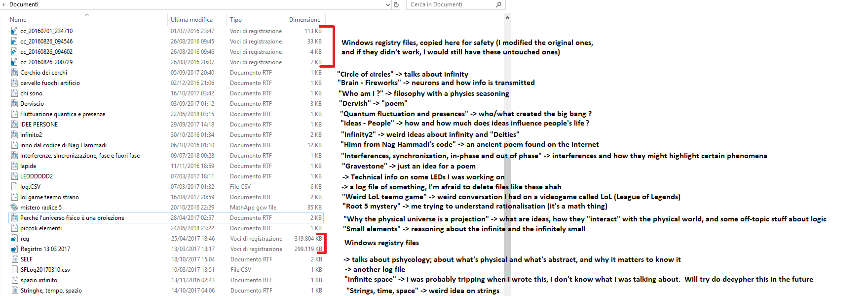Screen dimensions: 868x296
Task: Click the 33 KB size cell
Action: pyautogui.click(x=314, y=41)
